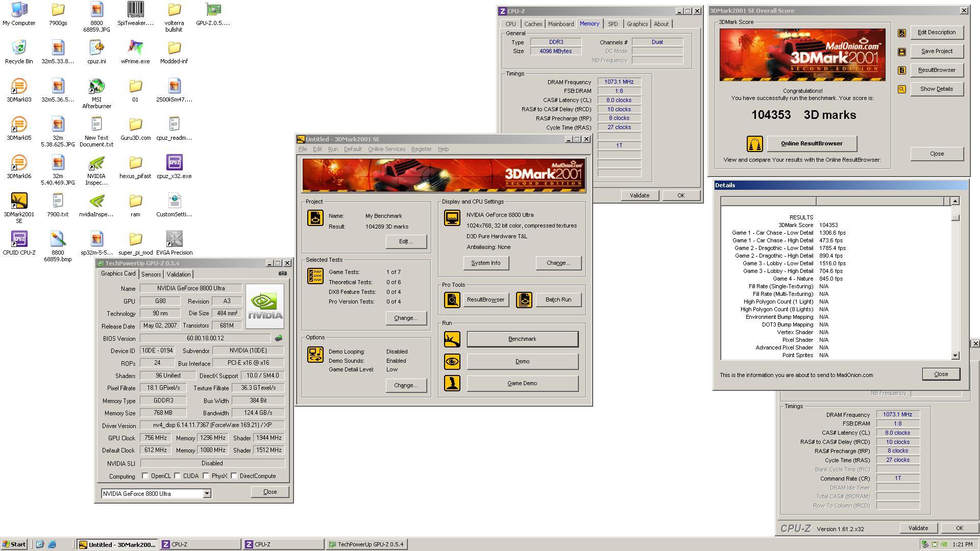Screen dimensions: 980x551
Task: Open the My Computer desktop icon
Action: 19,14
